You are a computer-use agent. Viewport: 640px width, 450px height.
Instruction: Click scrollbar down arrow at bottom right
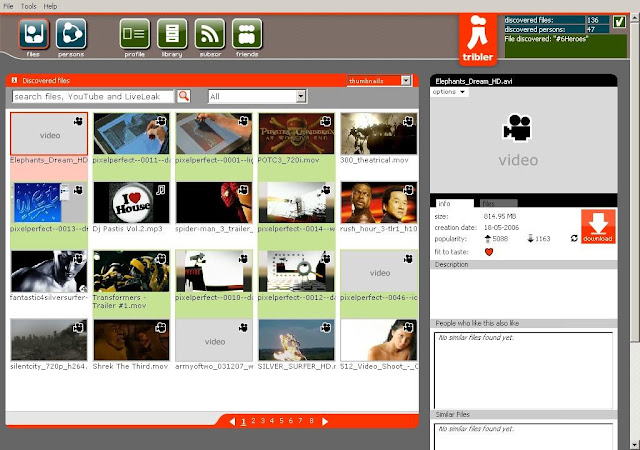635,444
